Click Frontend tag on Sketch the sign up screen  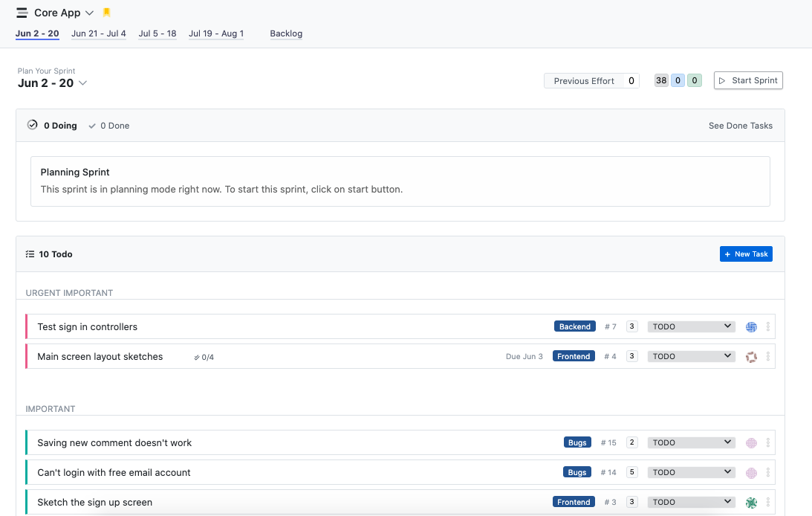tap(574, 501)
